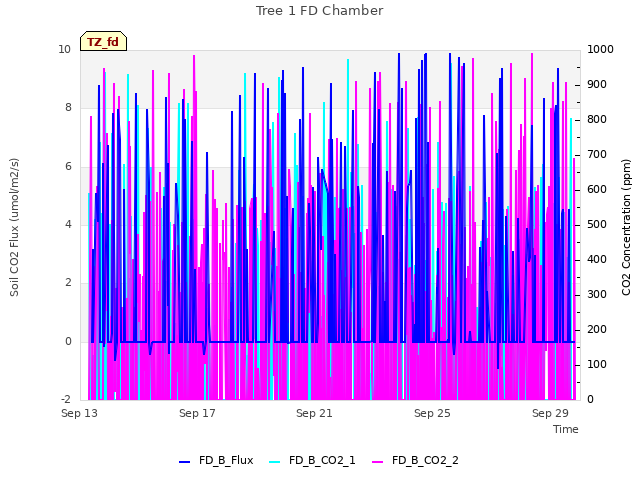Screen dimensions: 640x480
Task: Click the CO2 Concentration (ppm) axis title
Action: pyautogui.click(x=626, y=227)
